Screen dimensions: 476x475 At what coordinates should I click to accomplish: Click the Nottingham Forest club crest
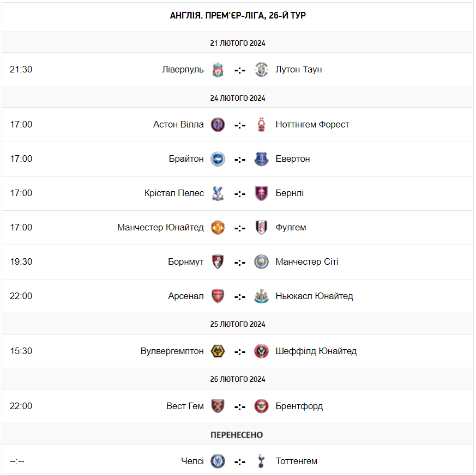[262, 125]
